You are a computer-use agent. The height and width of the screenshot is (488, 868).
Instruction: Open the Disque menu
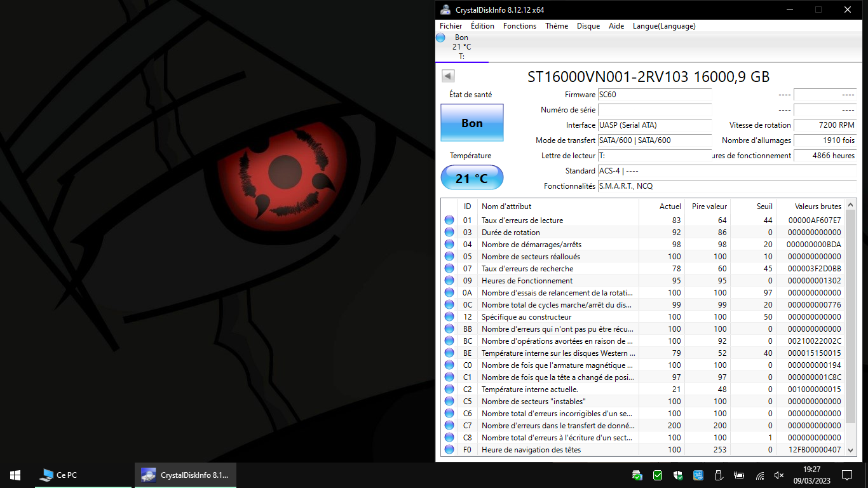588,26
